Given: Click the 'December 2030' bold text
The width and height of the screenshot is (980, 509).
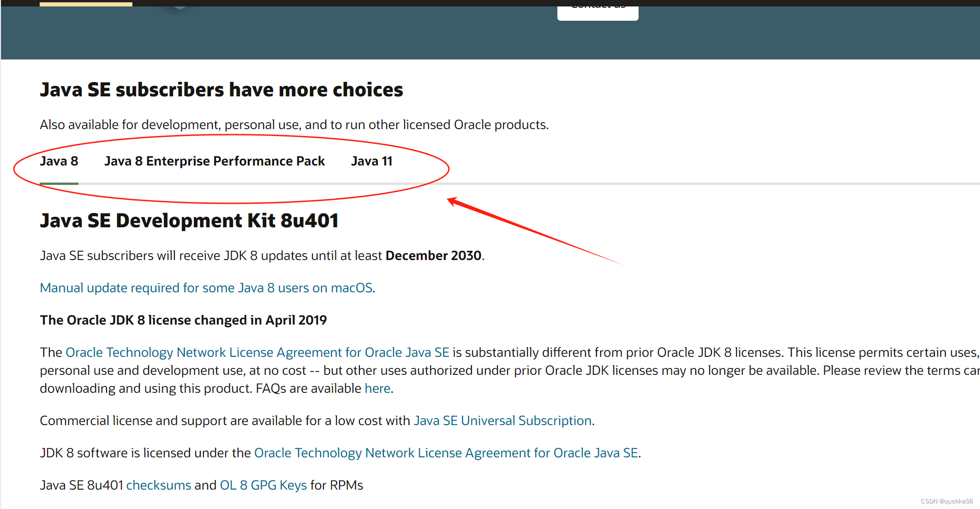Looking at the screenshot, I should pos(433,255).
